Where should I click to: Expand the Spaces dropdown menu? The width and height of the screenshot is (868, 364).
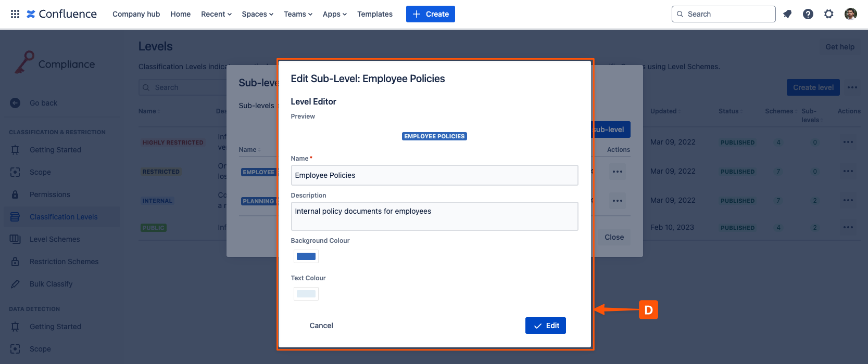tap(257, 14)
